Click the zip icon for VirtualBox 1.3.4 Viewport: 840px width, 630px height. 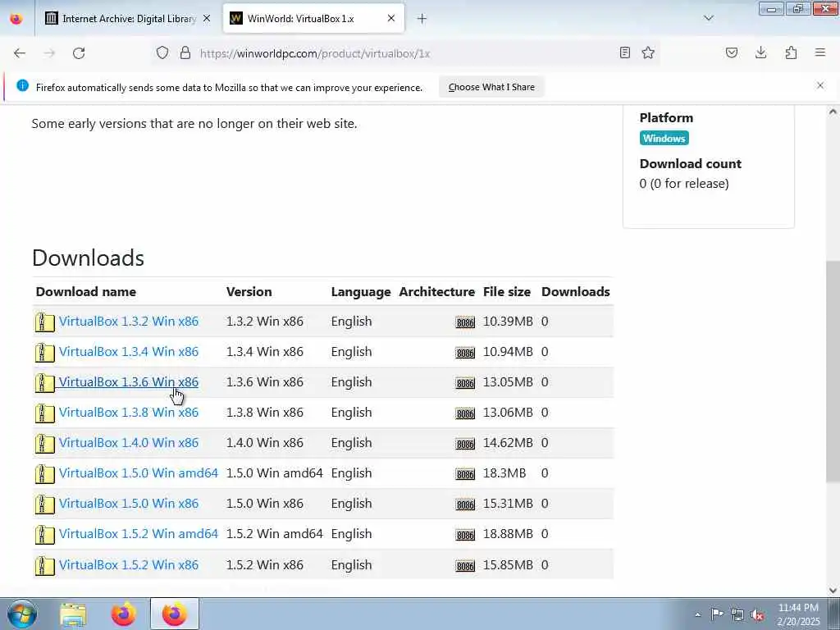(45, 353)
